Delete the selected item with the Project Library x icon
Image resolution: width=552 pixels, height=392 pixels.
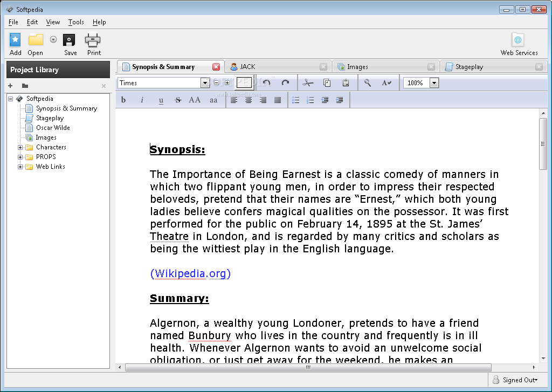click(103, 86)
